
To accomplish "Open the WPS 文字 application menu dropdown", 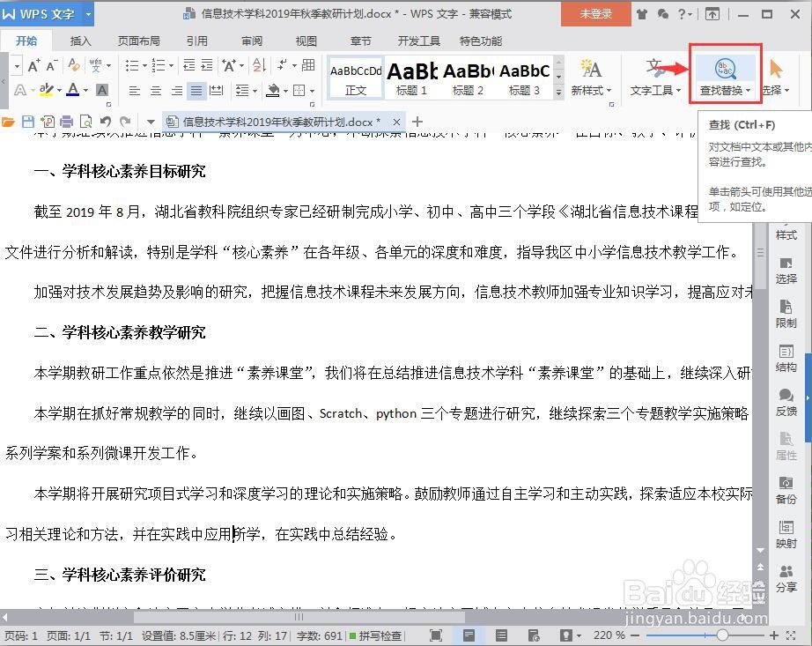I will pos(88,14).
